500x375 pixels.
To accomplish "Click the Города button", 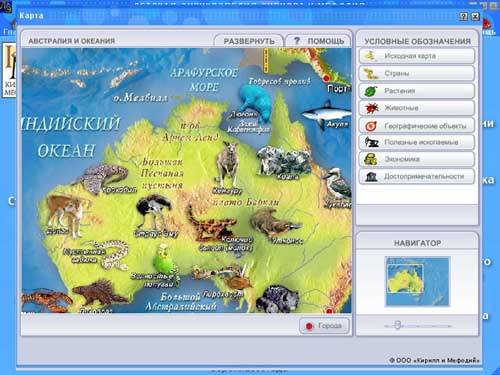I will tap(324, 326).
